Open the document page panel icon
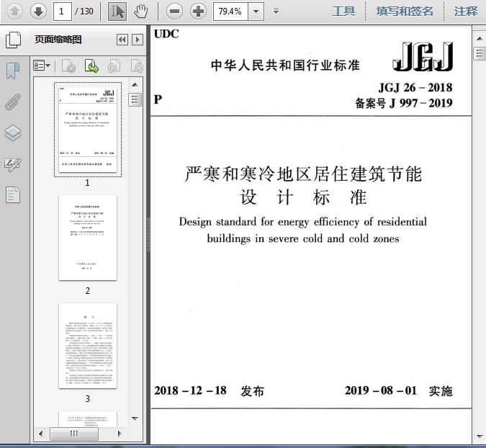The height and width of the screenshot is (448, 486). click(13, 195)
